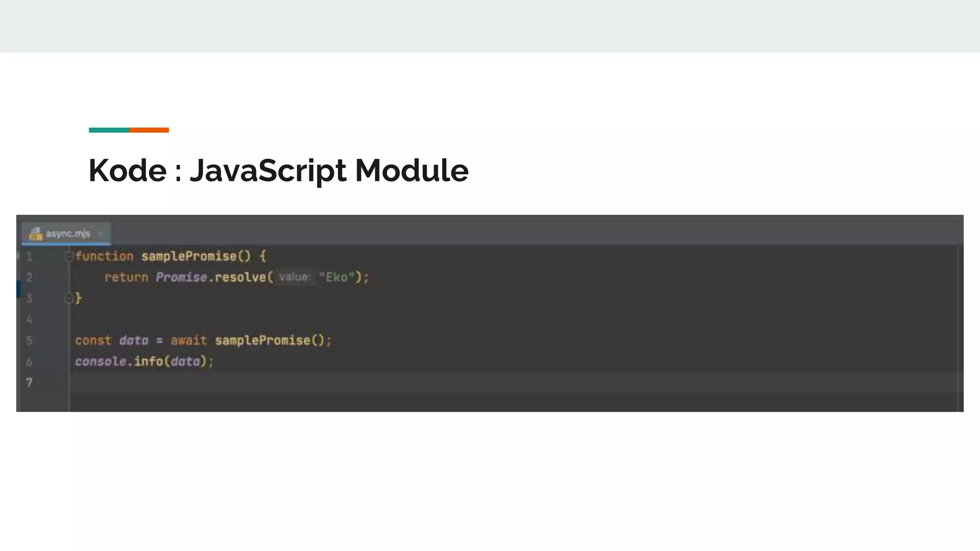Screen dimensions: 980x551
Task: Click the slide title 'Kode : JavaScript Module'
Action: point(278,170)
